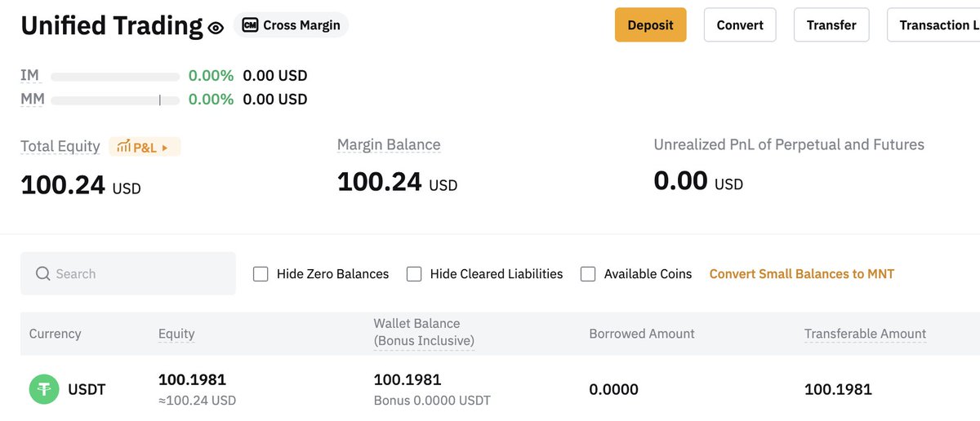Click Convert Small Balances to MNT
This screenshot has height=421, width=980.
tap(801, 274)
